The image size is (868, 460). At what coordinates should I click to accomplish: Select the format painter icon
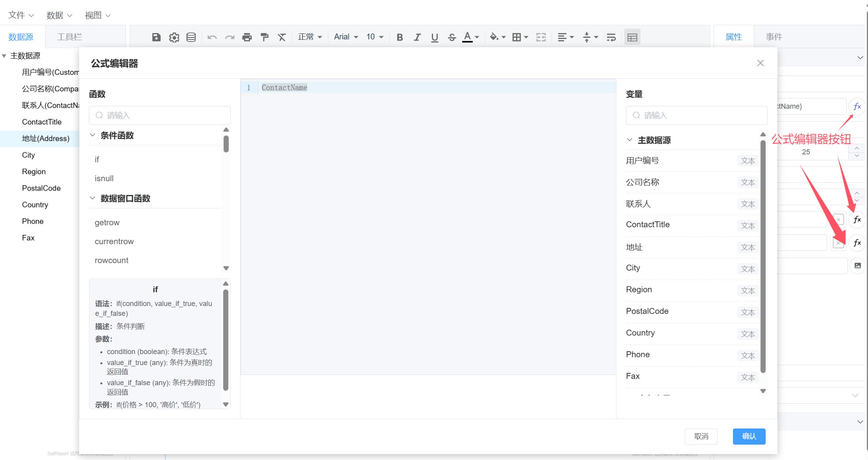(x=265, y=37)
